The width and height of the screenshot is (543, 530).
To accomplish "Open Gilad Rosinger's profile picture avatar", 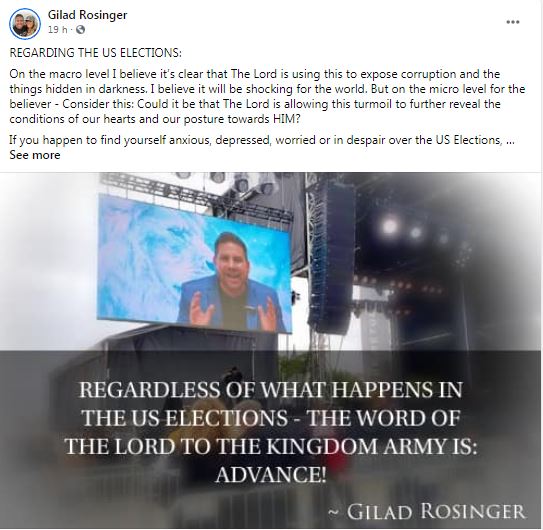I will coord(25,24).
